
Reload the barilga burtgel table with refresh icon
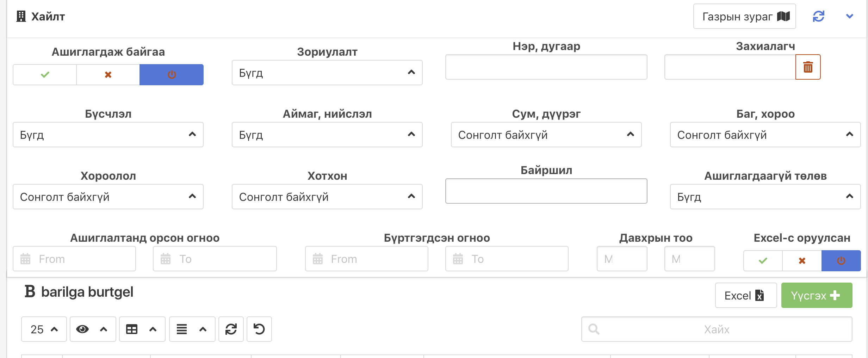(x=231, y=329)
